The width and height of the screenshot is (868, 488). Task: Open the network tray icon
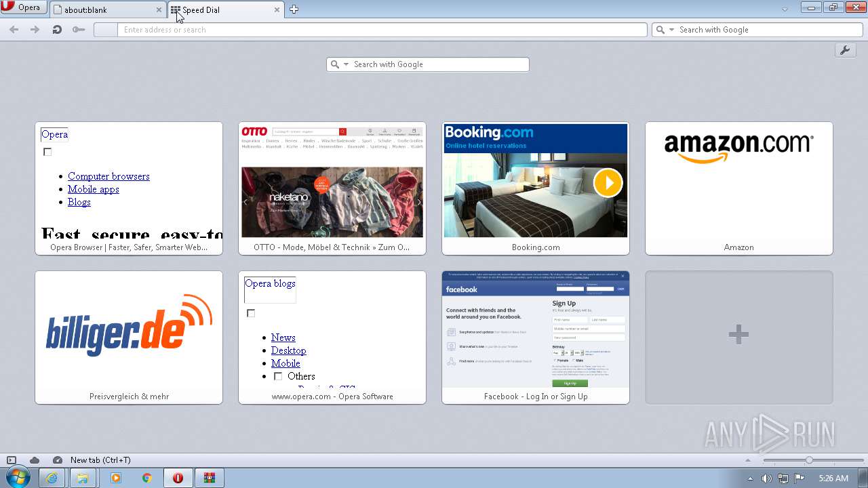(783, 479)
